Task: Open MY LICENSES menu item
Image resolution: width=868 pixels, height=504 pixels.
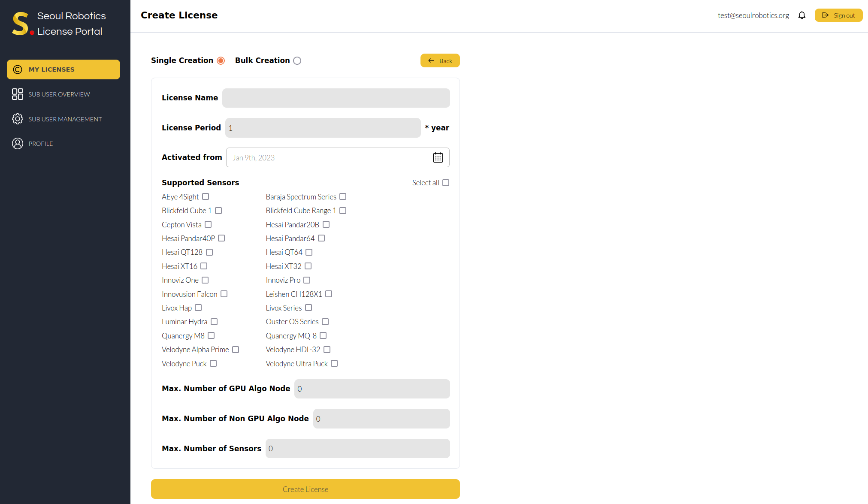Action: pos(64,69)
